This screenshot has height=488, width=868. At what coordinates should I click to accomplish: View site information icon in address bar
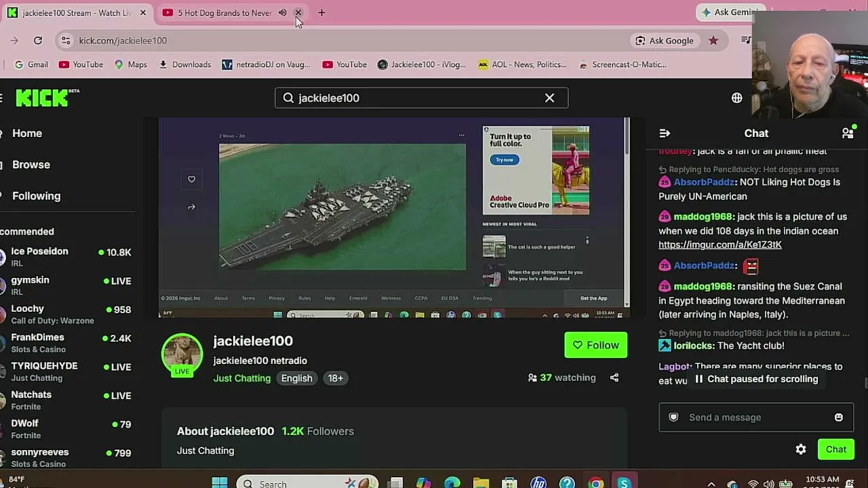pyautogui.click(x=66, y=41)
